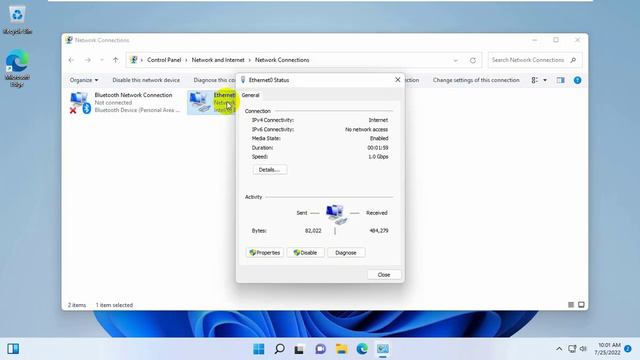Maximize the Network Connections window
This screenshot has height=360, width=640.
tap(556, 40)
